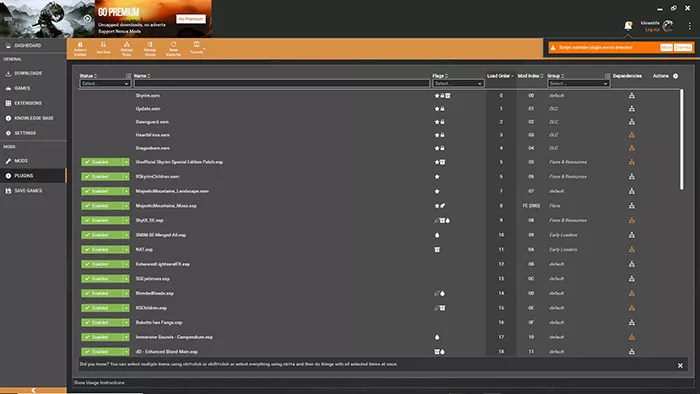
Task: Open dependencies icon for Dawnguard.esm
Action: (632, 121)
